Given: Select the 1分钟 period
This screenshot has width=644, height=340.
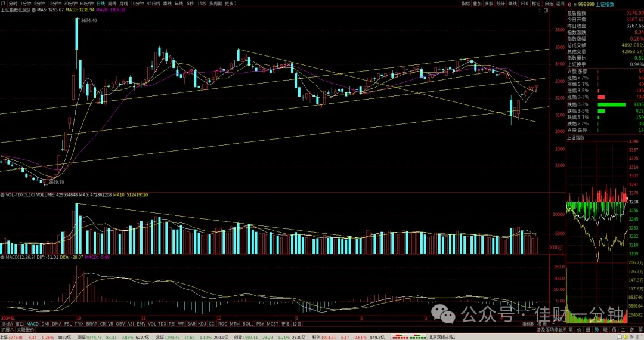Looking at the screenshot, I should point(26,4).
